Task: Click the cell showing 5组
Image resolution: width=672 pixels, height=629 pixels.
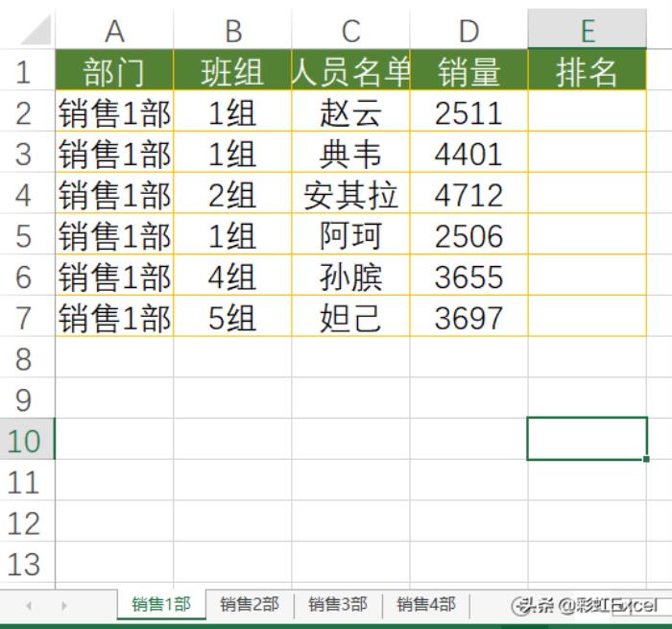Action: (x=232, y=318)
